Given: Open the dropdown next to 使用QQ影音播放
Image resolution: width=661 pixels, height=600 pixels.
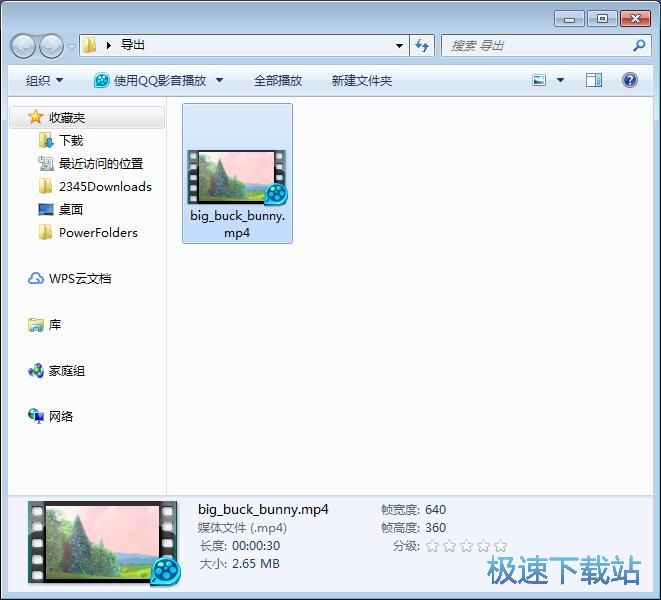Looking at the screenshot, I should [x=219, y=80].
